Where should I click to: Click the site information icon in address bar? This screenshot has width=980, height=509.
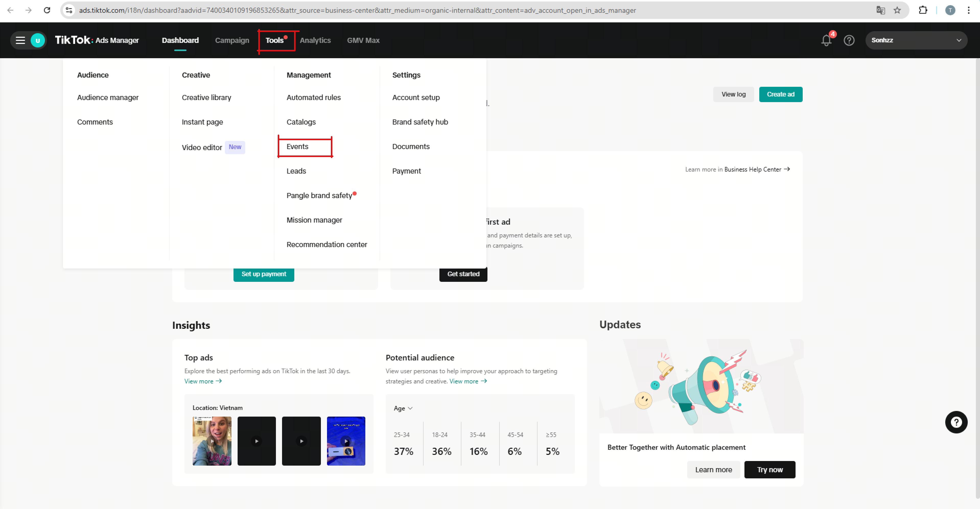point(69,10)
